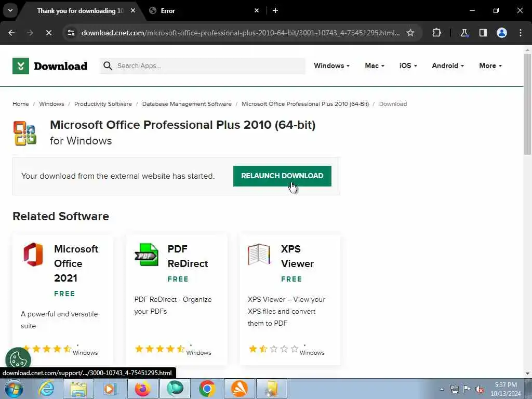Launch Firefox from the taskbar
The image size is (532, 399).
142,389
